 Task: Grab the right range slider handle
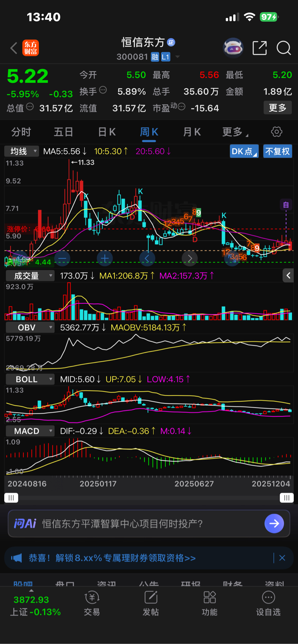(287, 498)
